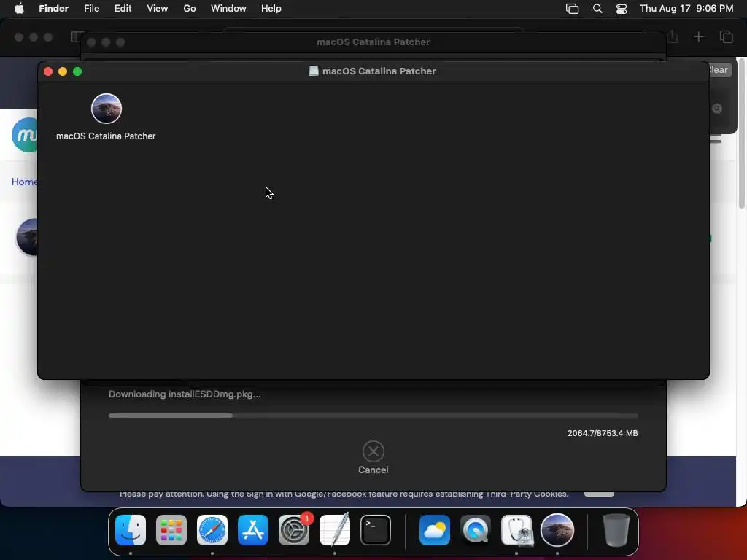Open TextEdit from the Dock
The image size is (747, 560).
pos(334,530)
